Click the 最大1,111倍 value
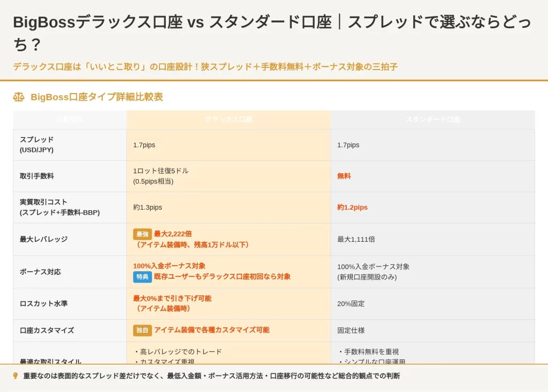The height and width of the screenshot is (392, 548). click(356, 240)
